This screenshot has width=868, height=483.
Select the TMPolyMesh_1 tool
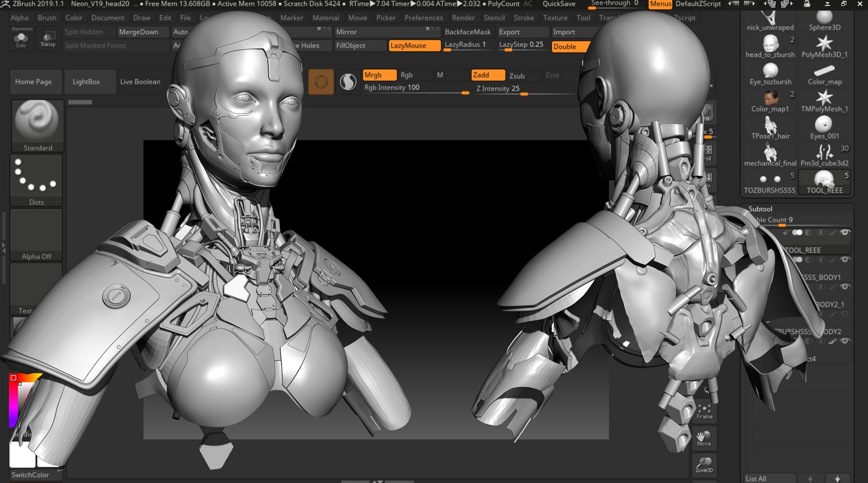[824, 101]
